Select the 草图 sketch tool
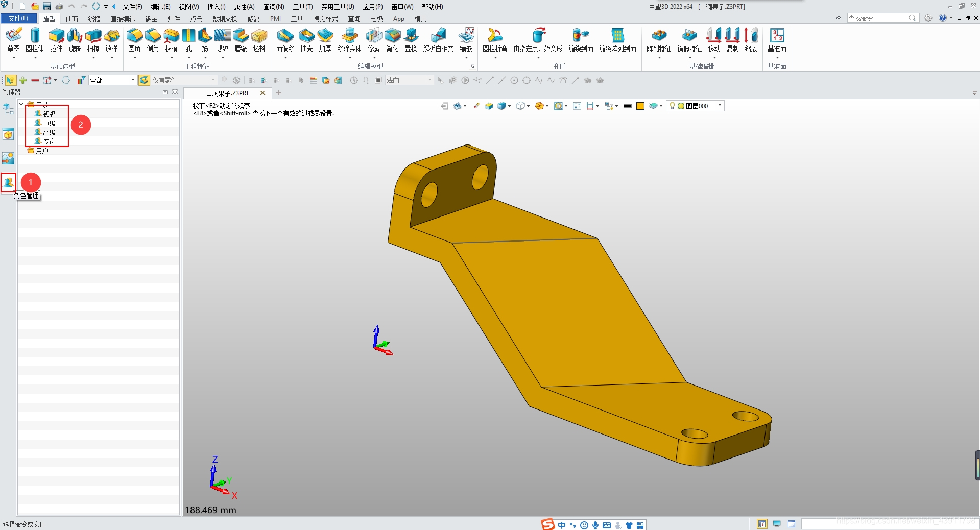 coord(14,40)
